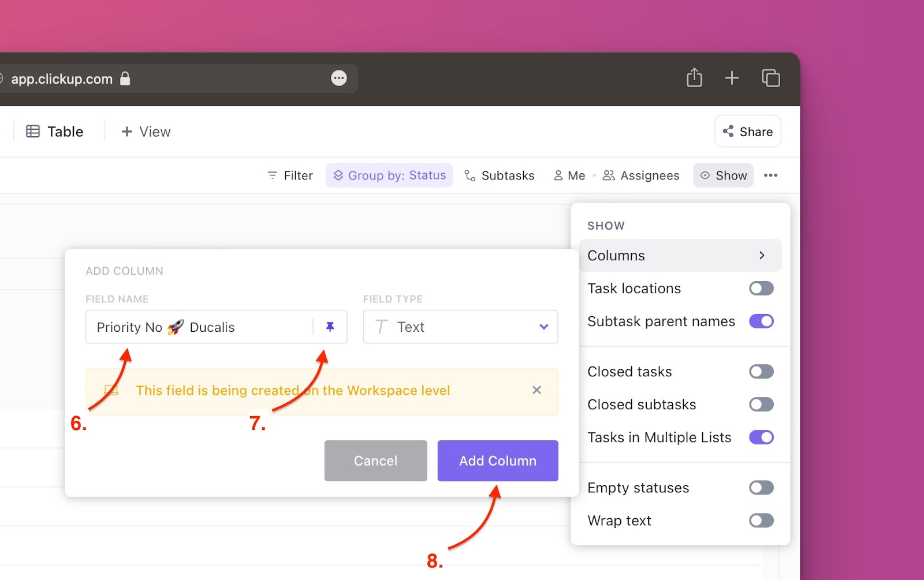Add a new View
The image size is (924, 580).
pyautogui.click(x=145, y=131)
